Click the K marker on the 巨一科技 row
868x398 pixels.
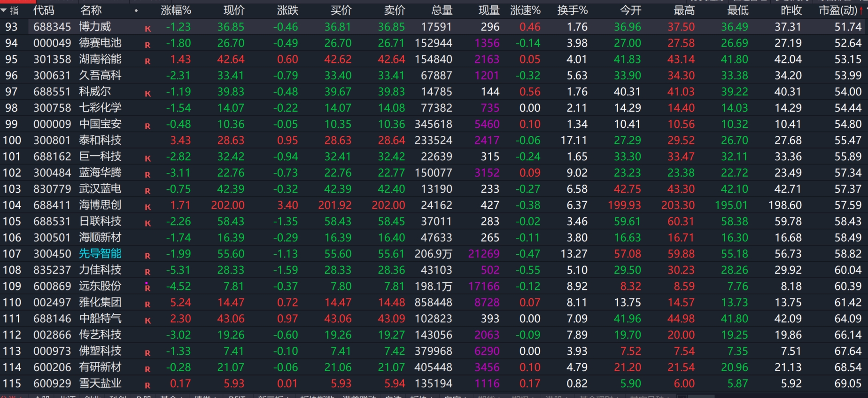tap(148, 159)
